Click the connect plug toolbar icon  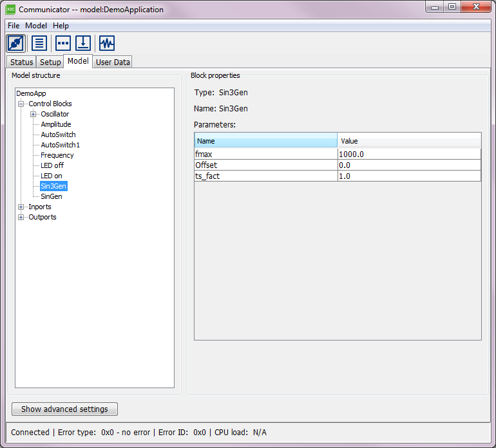[15, 43]
